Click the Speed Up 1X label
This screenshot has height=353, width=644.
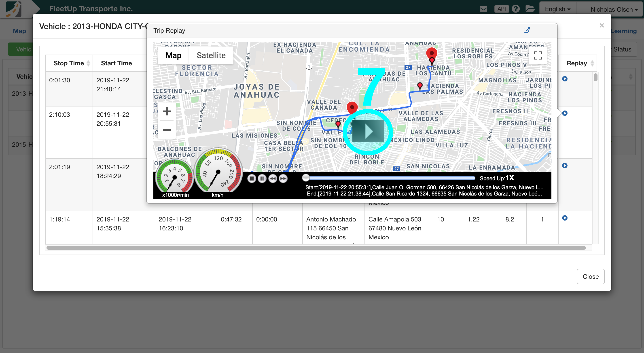click(497, 178)
